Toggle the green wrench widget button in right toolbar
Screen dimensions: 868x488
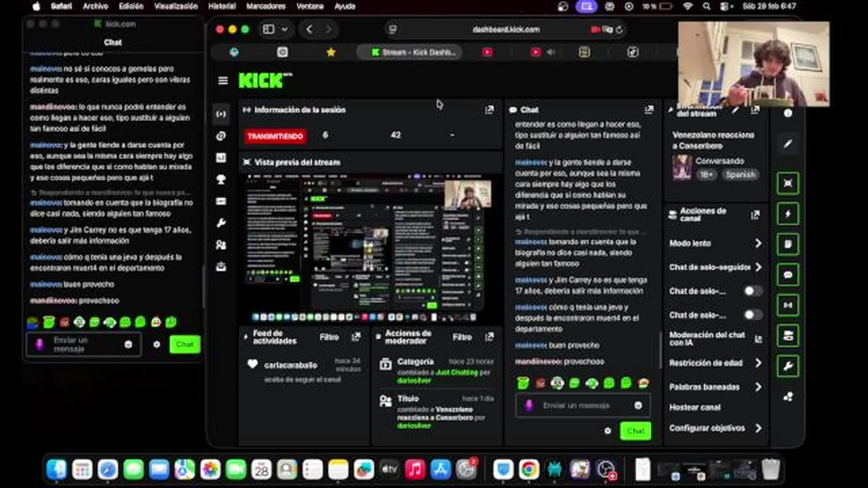pyautogui.click(x=788, y=366)
